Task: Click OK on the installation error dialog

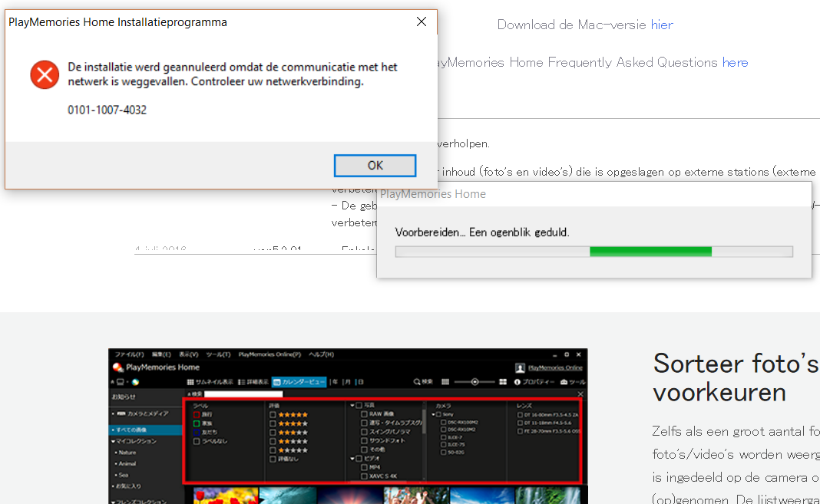Action: tap(375, 166)
